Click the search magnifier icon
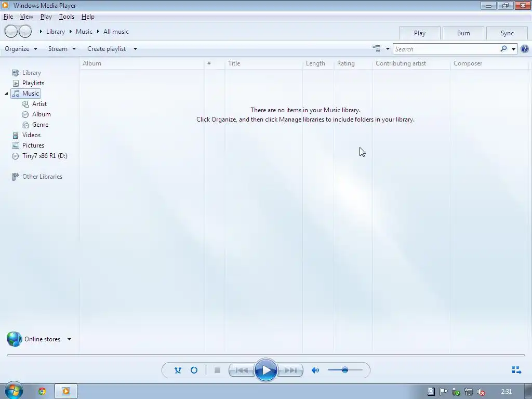 pos(503,49)
